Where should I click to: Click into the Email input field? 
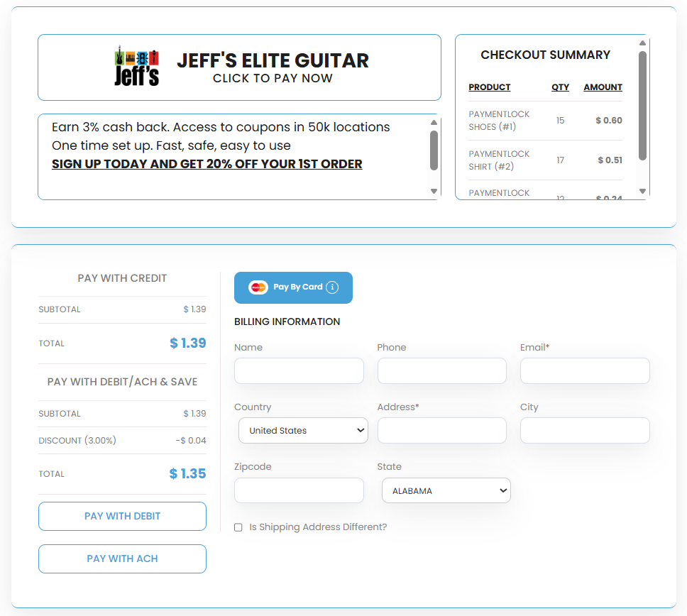point(585,371)
